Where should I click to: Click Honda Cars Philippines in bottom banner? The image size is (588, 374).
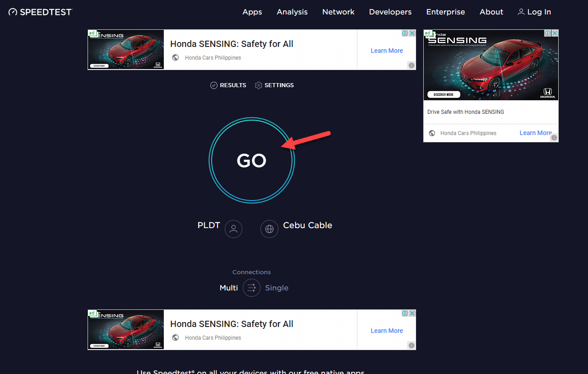[213, 338]
